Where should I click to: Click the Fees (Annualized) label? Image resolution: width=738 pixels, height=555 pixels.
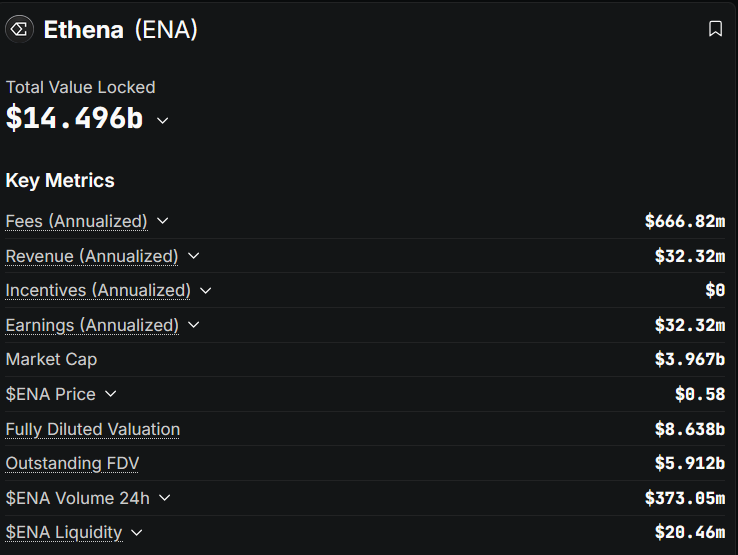tap(76, 221)
